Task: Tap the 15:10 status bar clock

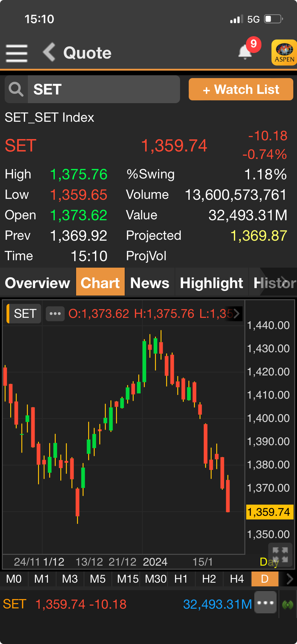Action: pyautogui.click(x=39, y=19)
